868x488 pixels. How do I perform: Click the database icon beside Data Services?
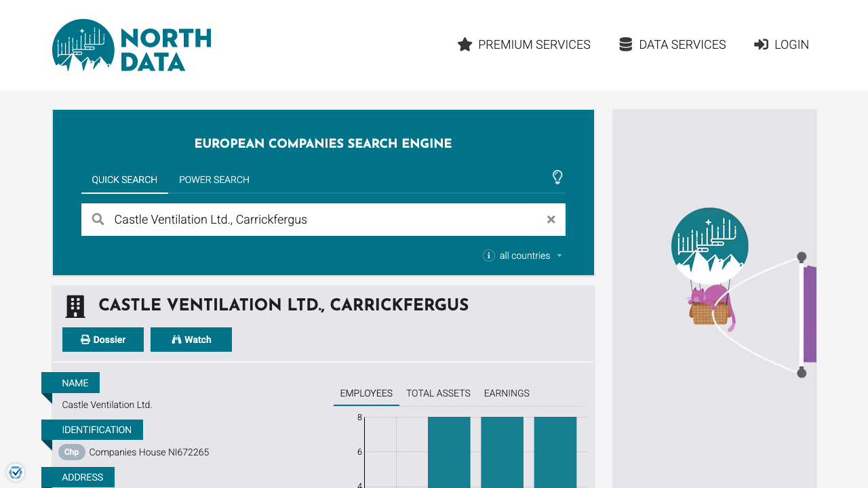click(625, 43)
